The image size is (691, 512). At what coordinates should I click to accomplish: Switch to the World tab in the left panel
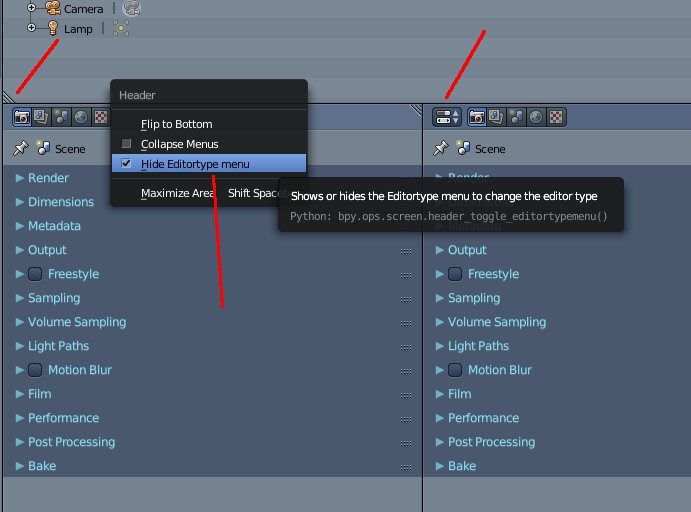(x=81, y=117)
